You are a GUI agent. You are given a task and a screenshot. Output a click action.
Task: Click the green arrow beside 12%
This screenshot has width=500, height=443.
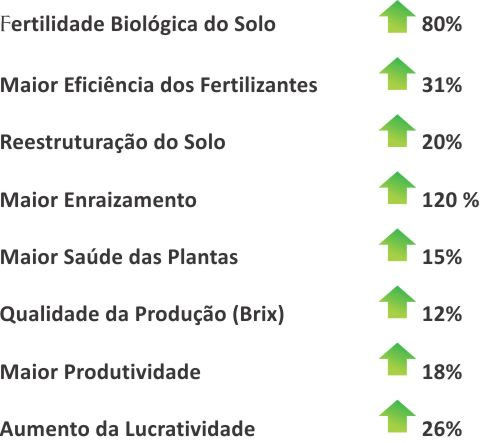click(x=397, y=302)
